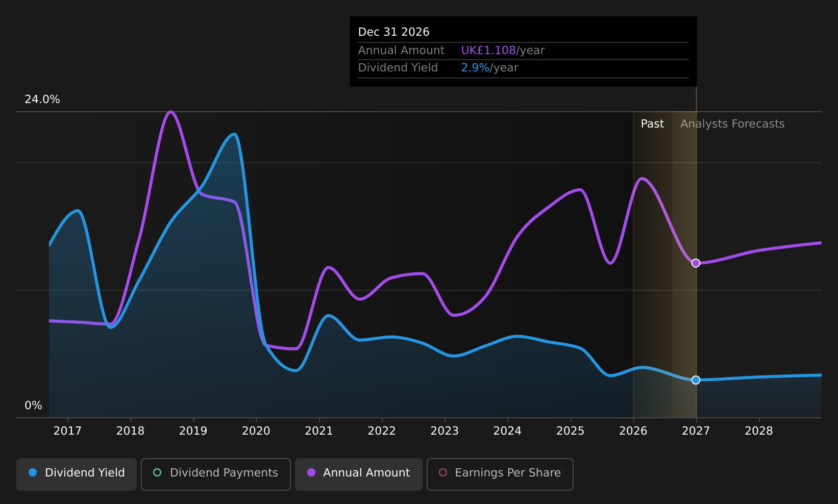838x504 pixels.
Task: Click the 2024 x-axis label
Action: point(507,431)
